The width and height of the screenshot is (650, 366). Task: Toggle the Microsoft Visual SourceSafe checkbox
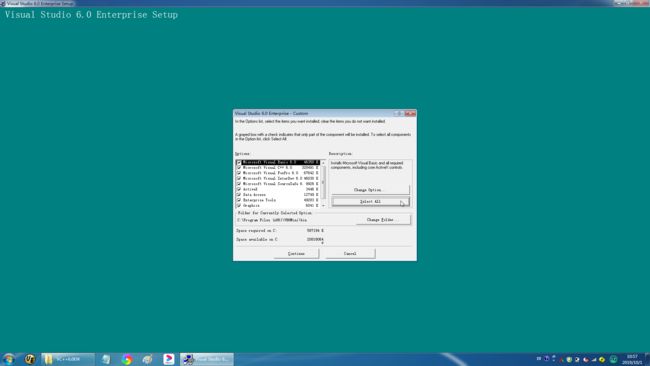tap(239, 184)
